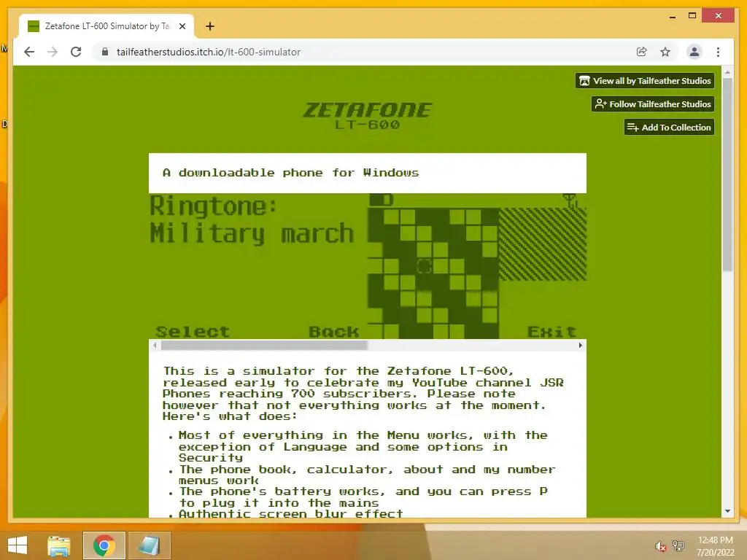Click the 'The phone's battery works' bullet
This screenshot has height=560, width=747.
tap(363, 497)
